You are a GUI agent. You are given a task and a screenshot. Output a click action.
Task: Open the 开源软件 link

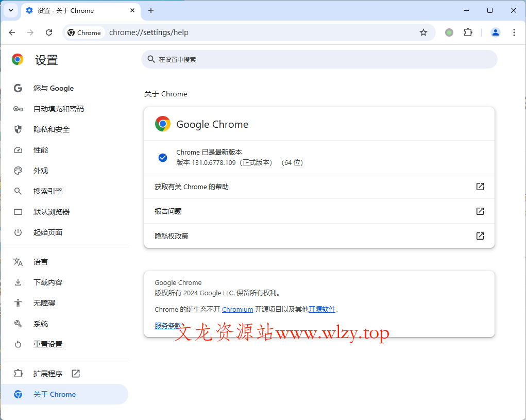[321, 309]
